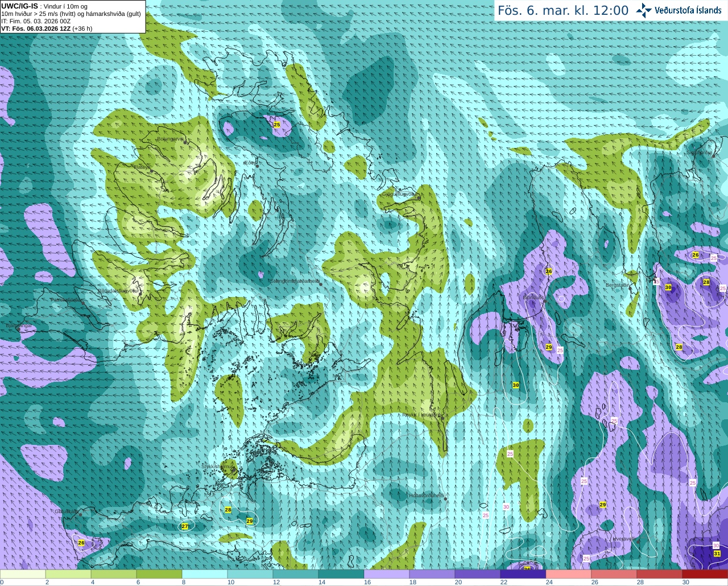Click the yellow 29 gust label below Blönduós
Viewport: 728px width, 586px height.
pyautogui.click(x=549, y=347)
